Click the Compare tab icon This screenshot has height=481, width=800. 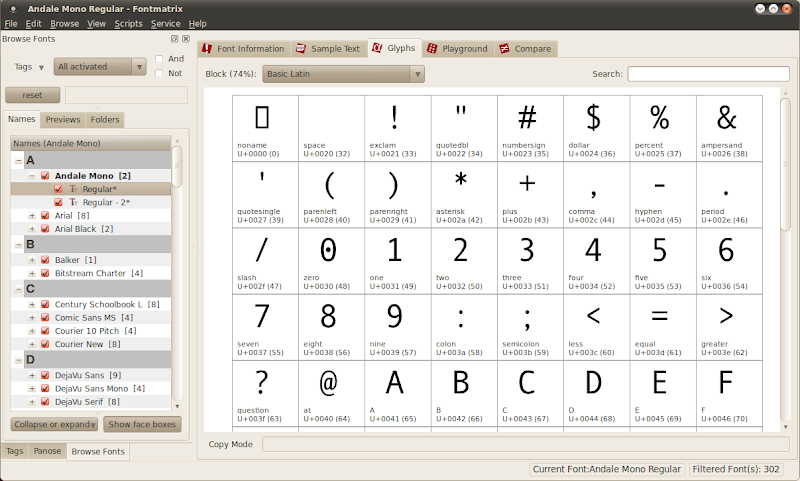click(x=505, y=49)
